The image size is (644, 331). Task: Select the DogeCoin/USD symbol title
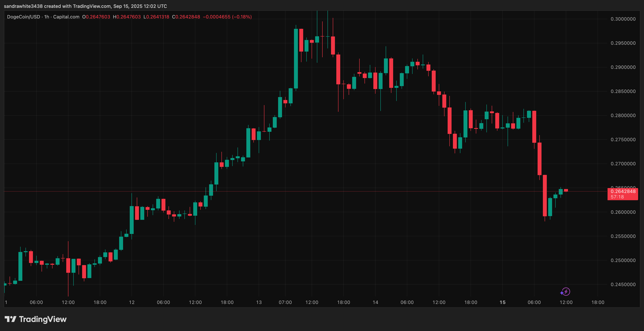[x=24, y=17]
